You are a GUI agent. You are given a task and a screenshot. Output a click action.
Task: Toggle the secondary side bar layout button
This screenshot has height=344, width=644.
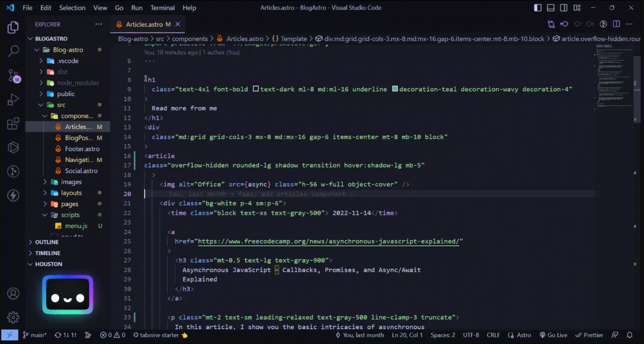pyautogui.click(x=564, y=8)
